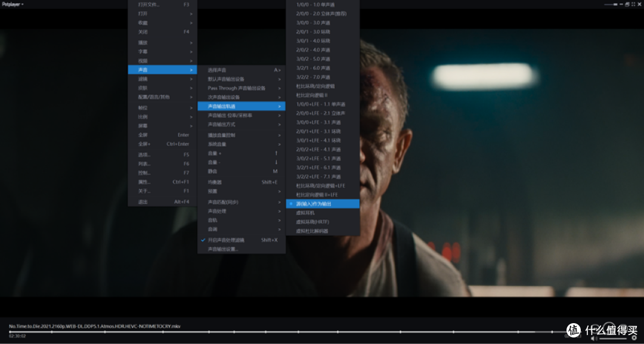Expand the 声音输出方式 submenu
The width and height of the screenshot is (644, 344).
pos(241,125)
